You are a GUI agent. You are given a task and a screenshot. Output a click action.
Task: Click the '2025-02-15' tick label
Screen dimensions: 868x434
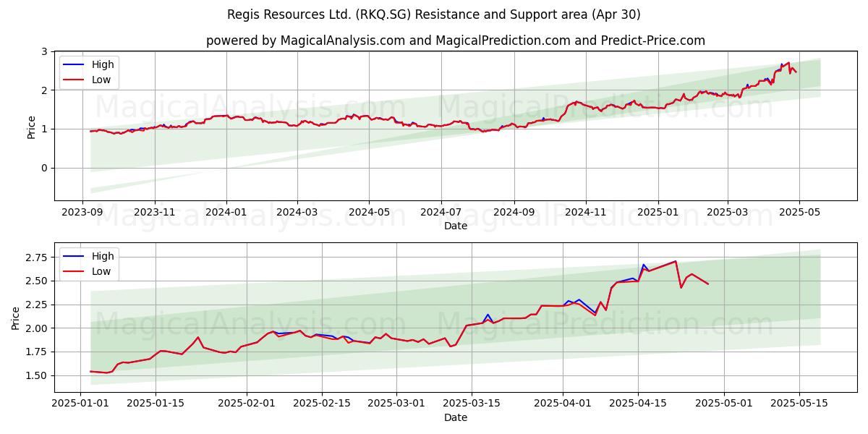point(322,404)
